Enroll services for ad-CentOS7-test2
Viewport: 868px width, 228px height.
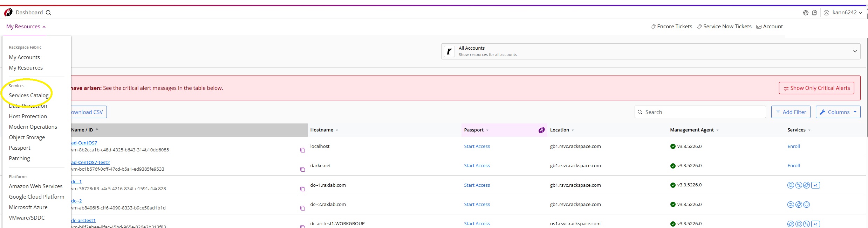[x=794, y=166]
